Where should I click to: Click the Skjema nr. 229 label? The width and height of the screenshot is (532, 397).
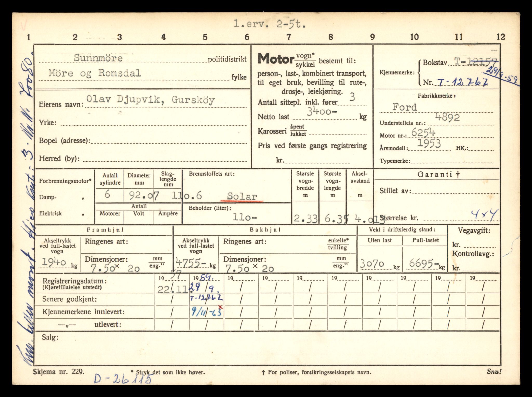point(59,372)
